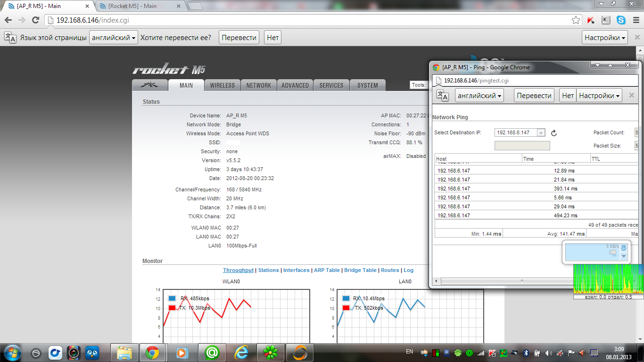The height and width of the screenshot is (362, 644).
Task: Open ICQ from the taskbar
Action: tap(271, 352)
